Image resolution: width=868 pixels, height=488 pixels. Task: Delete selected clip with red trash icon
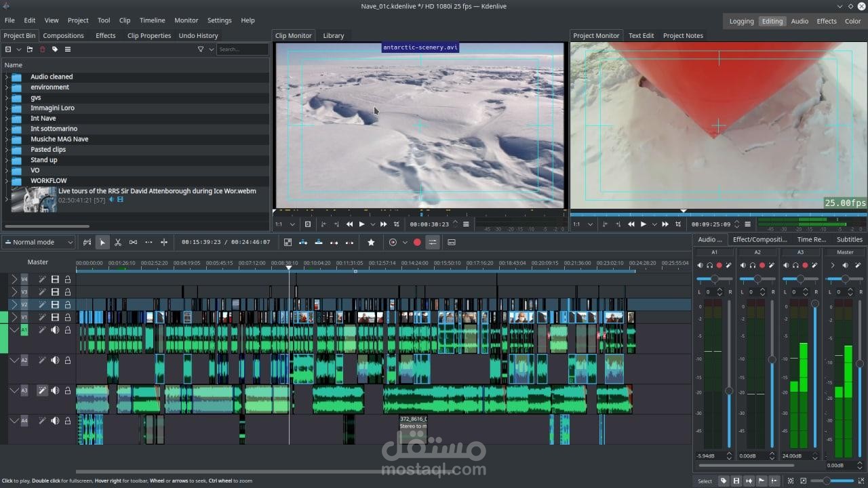[43, 49]
